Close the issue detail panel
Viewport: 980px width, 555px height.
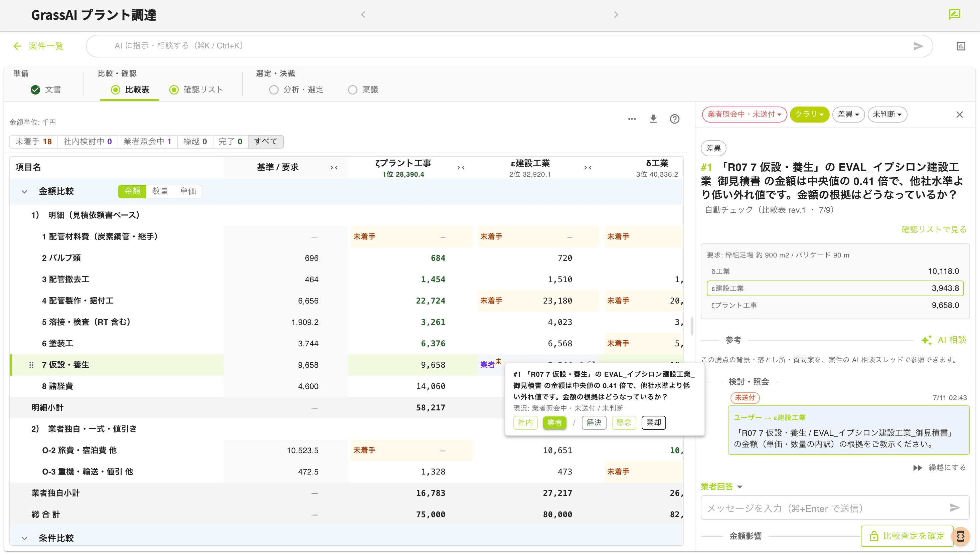coord(959,114)
